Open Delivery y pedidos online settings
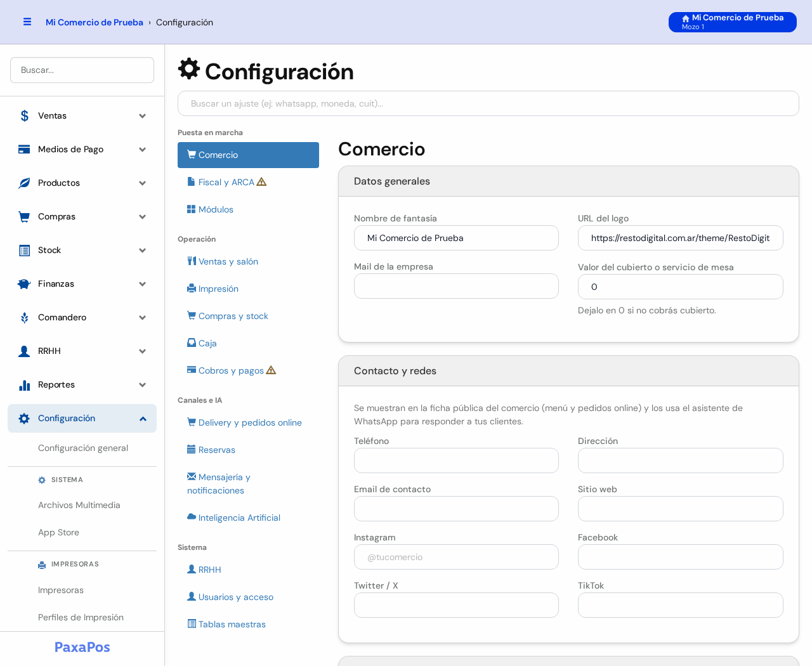 248,422
